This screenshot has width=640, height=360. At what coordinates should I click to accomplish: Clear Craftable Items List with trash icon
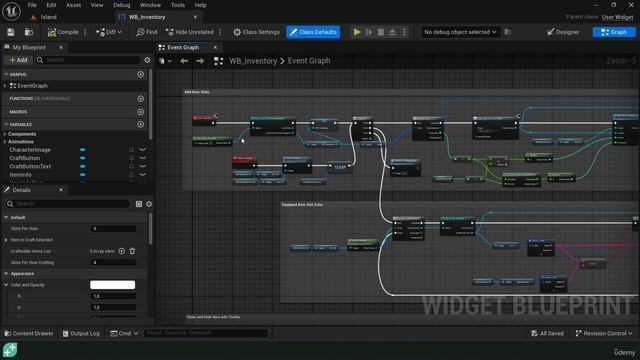pos(132,251)
